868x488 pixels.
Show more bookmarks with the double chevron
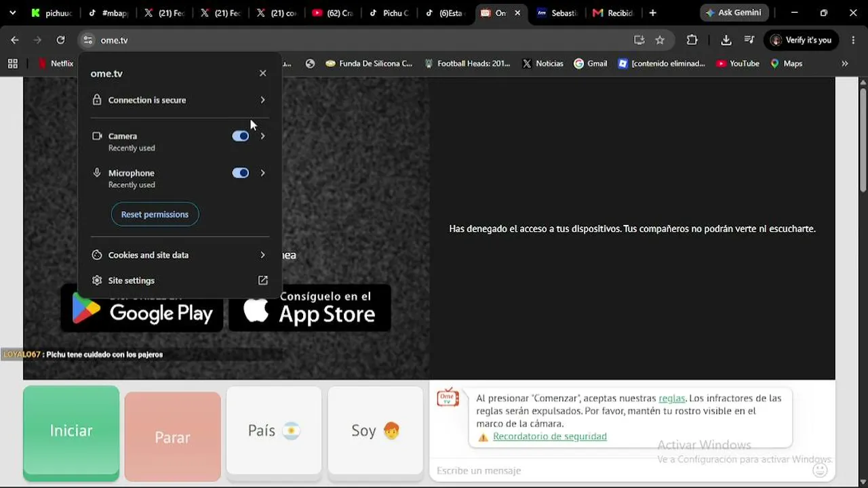845,64
